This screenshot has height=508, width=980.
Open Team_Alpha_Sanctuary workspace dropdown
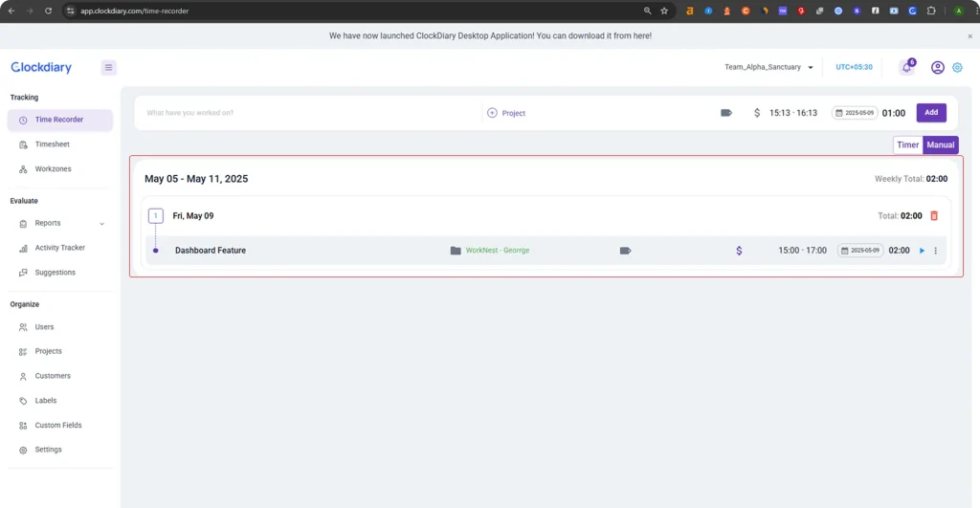click(x=768, y=68)
